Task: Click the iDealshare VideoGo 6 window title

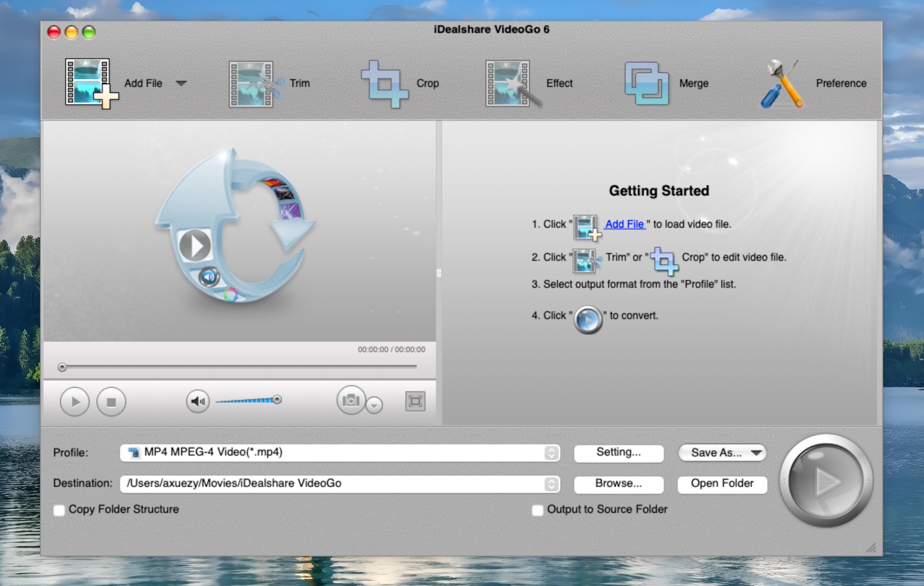Action: coord(492,30)
